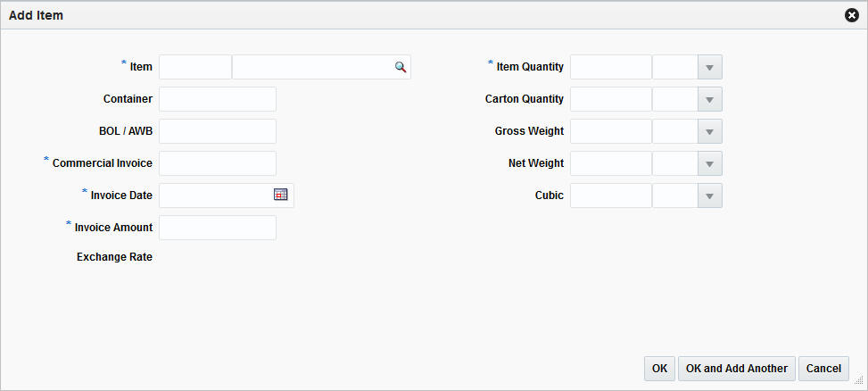This screenshot has width=868, height=391.
Task: Focus the Item code input field
Action: pos(194,67)
